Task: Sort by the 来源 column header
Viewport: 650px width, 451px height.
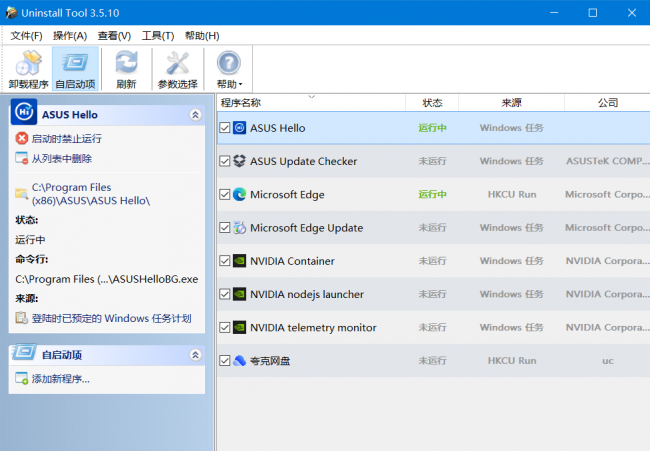Action: (512, 103)
